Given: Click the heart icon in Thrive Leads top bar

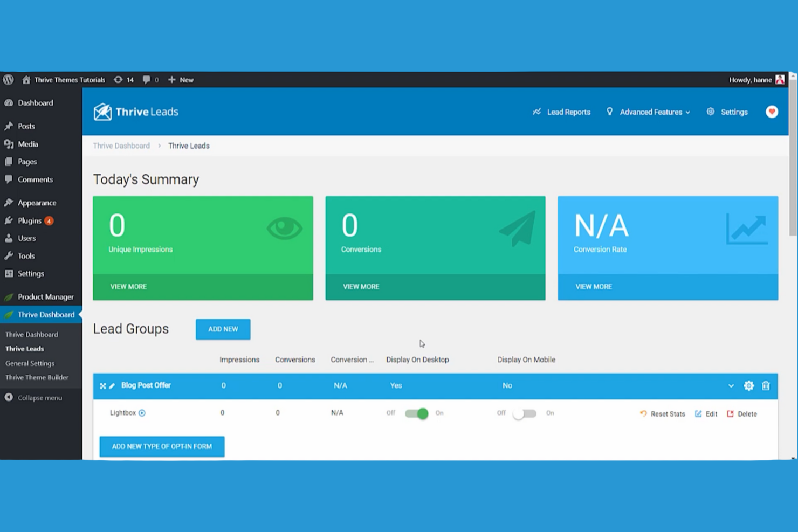Looking at the screenshot, I should [772, 112].
